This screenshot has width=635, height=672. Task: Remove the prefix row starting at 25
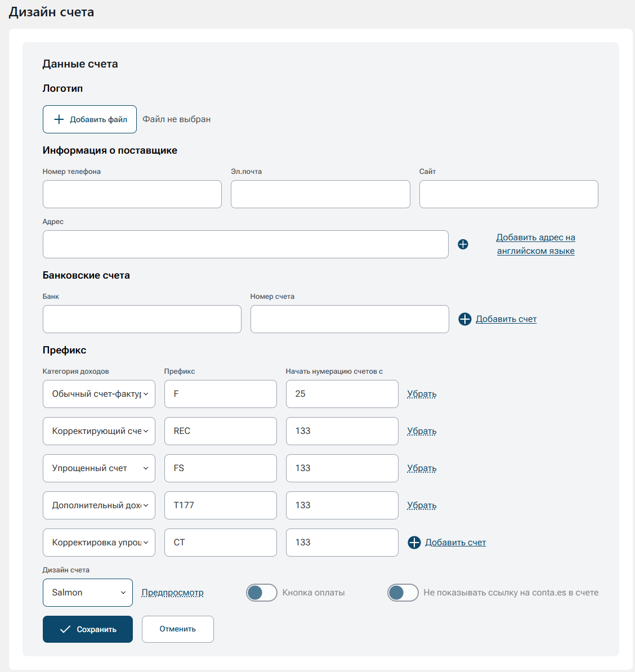point(422,394)
